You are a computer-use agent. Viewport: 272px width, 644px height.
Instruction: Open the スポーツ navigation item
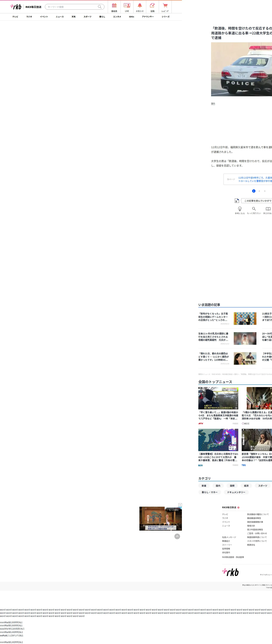(x=87, y=17)
